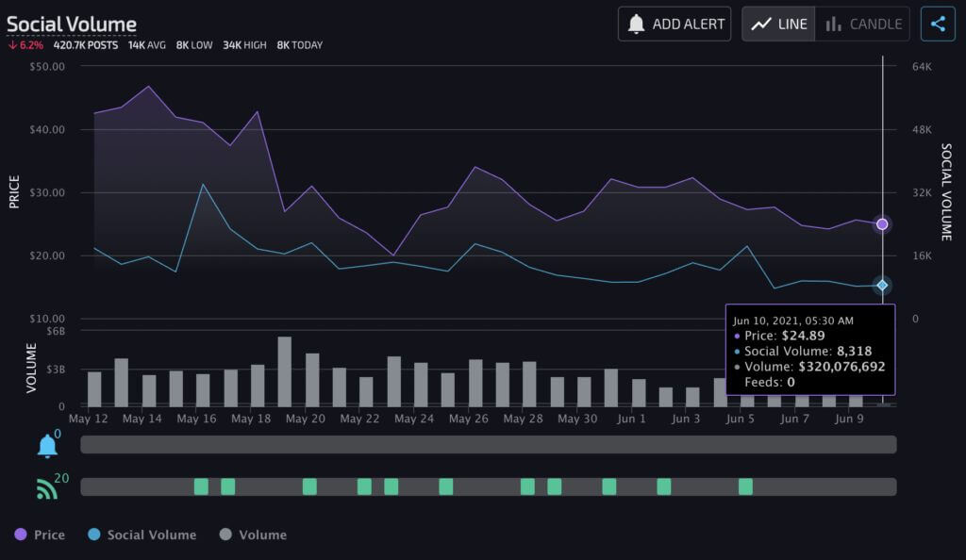This screenshot has height=560, width=966.
Task: Click the empty alerts timeline bar
Action: coord(489,444)
